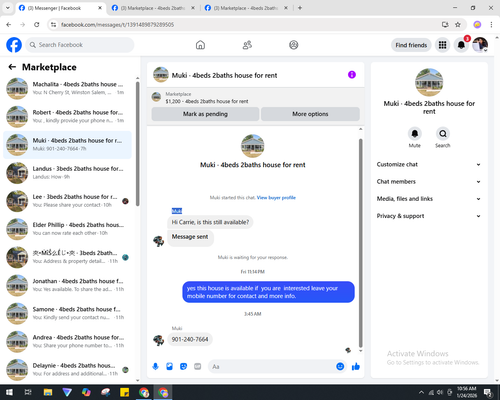This screenshot has height=400, width=500.
Task: Open the Windows Start menu
Action: 9,392
